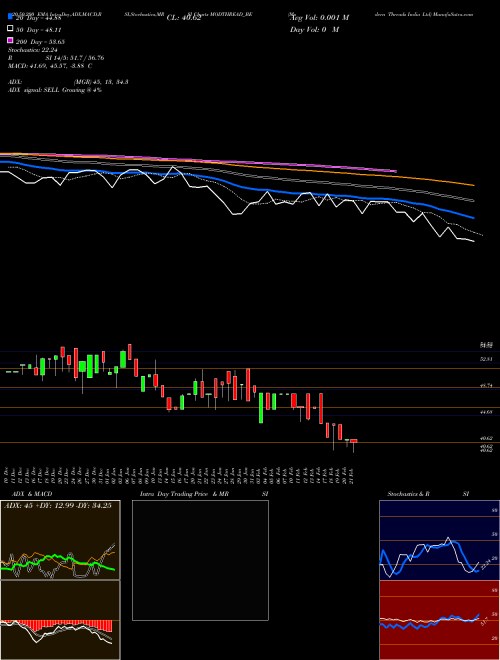Click the end of the orange moving average line

point(473,185)
